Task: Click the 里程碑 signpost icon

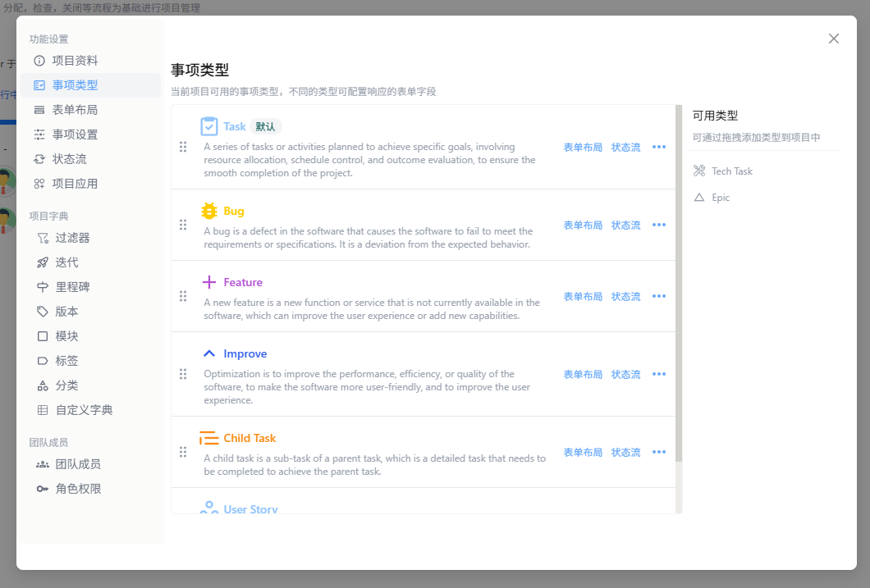Action: (43, 287)
